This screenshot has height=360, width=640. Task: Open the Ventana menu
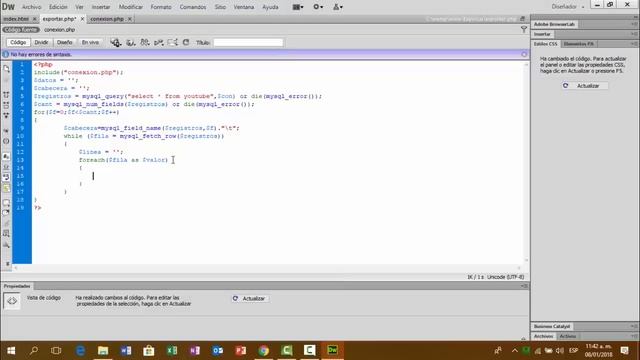pyautogui.click(x=244, y=7)
